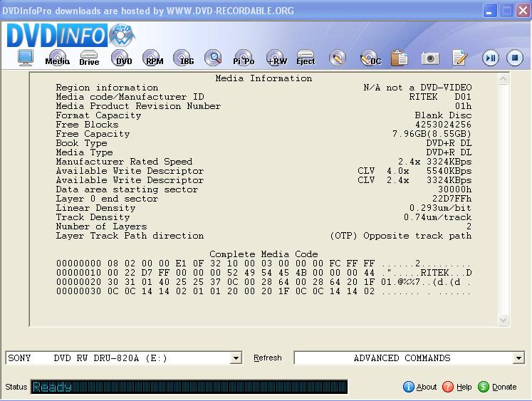
Task: Click the '00000030' hex offset row
Action: coord(264,291)
